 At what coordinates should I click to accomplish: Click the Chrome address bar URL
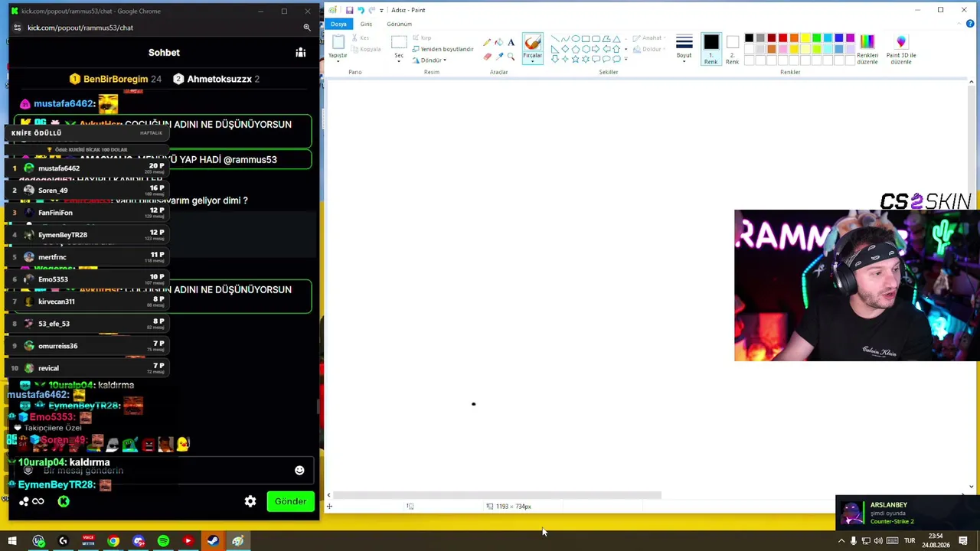(80, 28)
